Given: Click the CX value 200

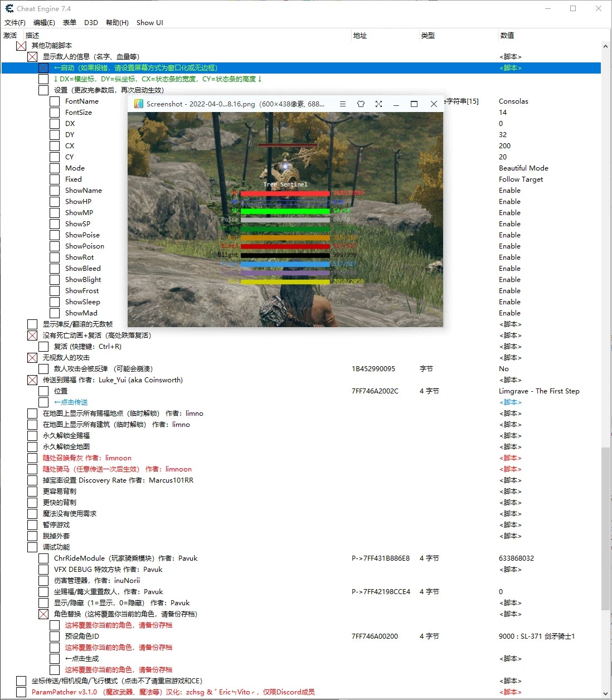Looking at the screenshot, I should [504, 146].
